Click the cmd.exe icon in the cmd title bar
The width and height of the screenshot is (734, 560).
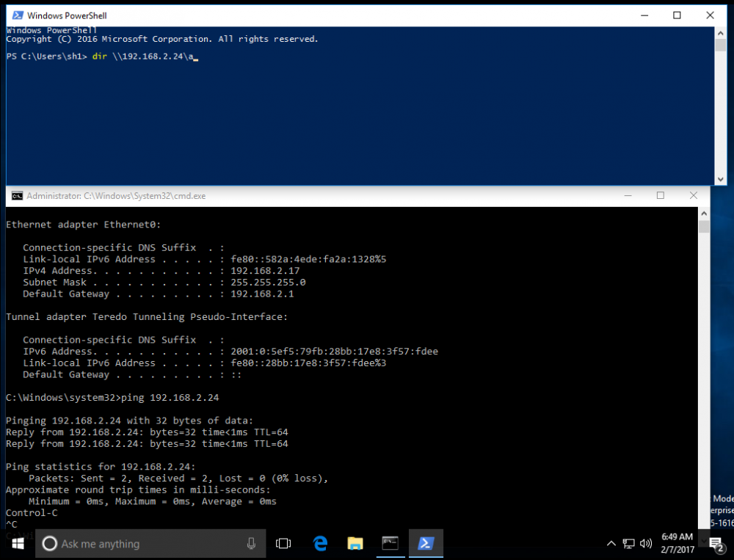18,196
